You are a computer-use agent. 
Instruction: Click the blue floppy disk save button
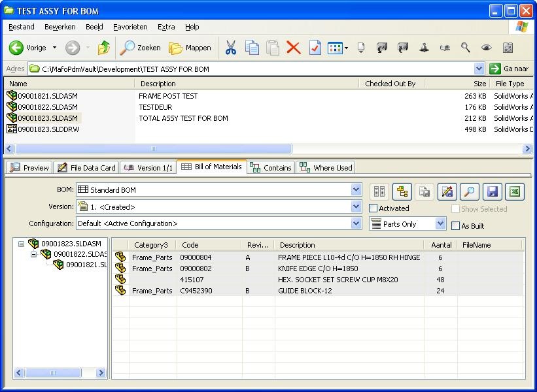pyautogui.click(x=492, y=191)
